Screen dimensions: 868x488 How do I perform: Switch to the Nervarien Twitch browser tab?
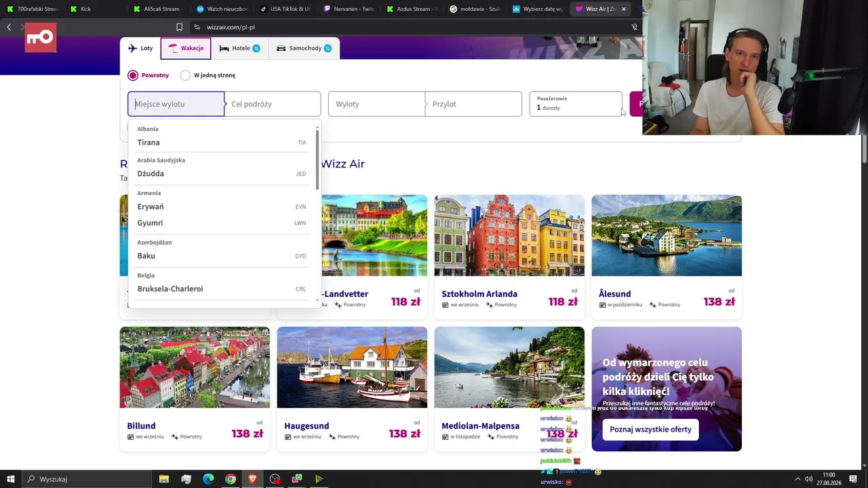click(349, 9)
